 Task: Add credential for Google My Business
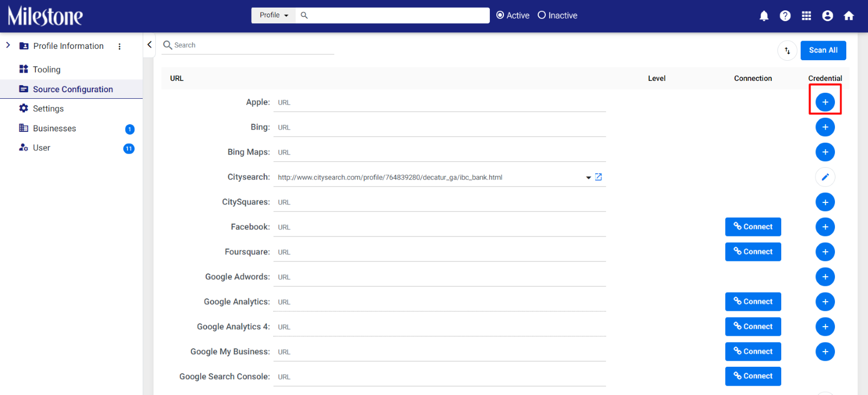(x=825, y=352)
